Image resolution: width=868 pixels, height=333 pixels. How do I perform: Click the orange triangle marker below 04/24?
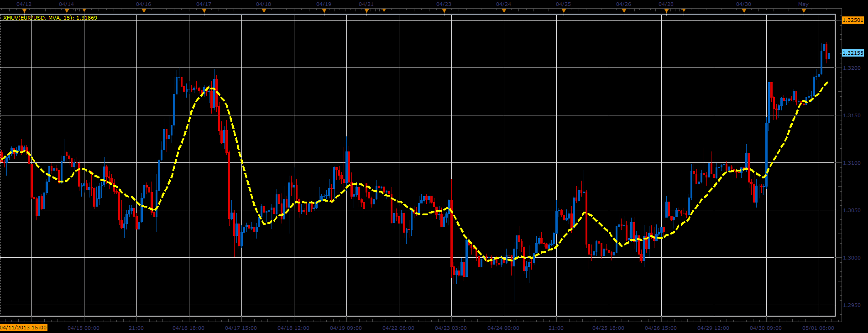pos(504,10)
